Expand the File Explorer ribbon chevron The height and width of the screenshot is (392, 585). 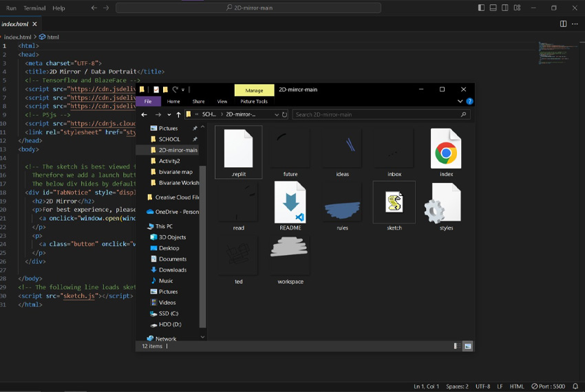point(460,101)
